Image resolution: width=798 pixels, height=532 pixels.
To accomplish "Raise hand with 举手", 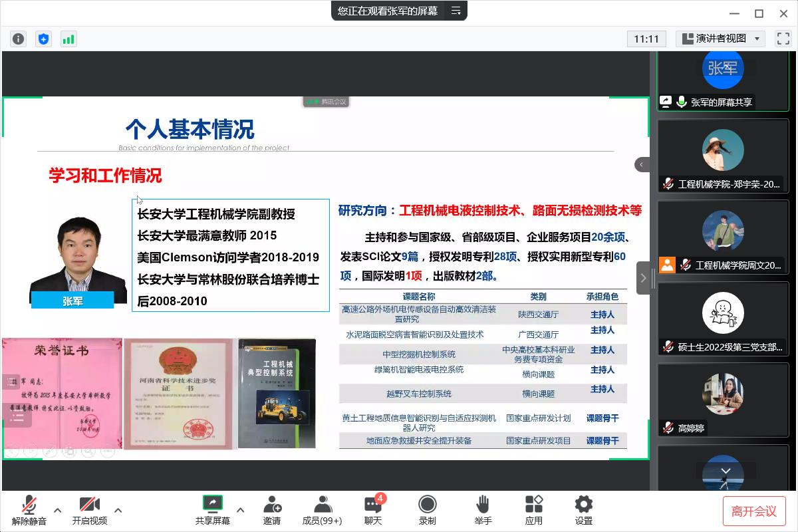I will coord(483,509).
